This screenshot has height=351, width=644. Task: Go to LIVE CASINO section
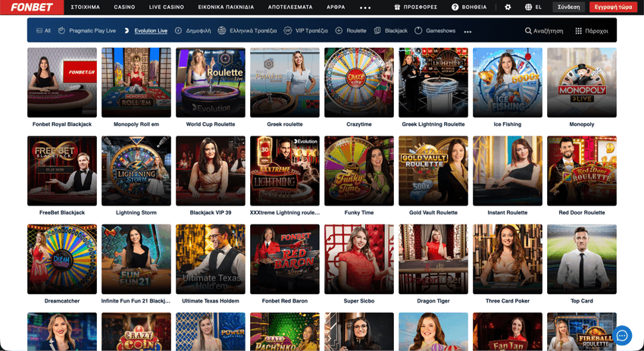coord(167,7)
